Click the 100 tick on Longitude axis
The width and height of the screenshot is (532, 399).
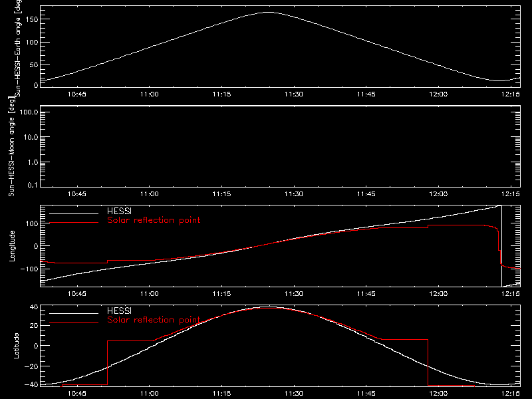pos(32,223)
